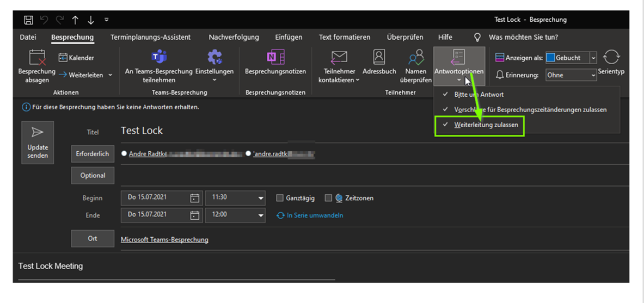Click the info icon in the message bar
The width and height of the screenshot is (644, 303).
coord(26,107)
